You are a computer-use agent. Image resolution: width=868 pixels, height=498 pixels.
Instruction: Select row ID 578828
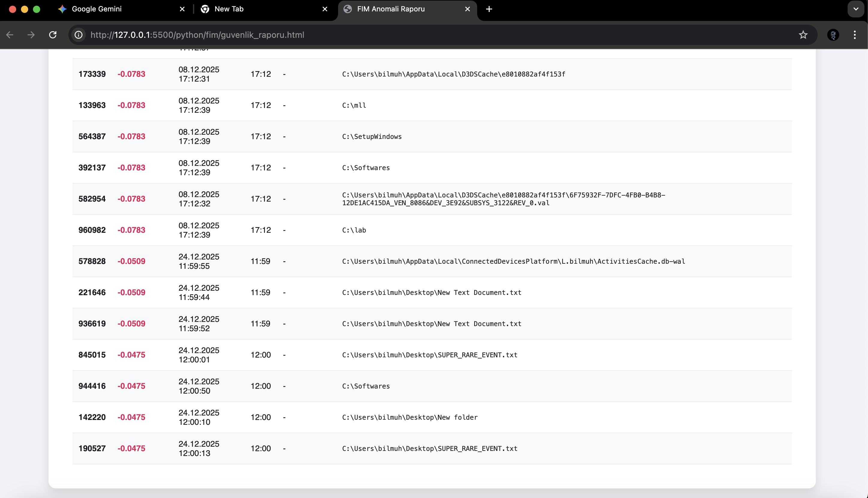point(92,261)
